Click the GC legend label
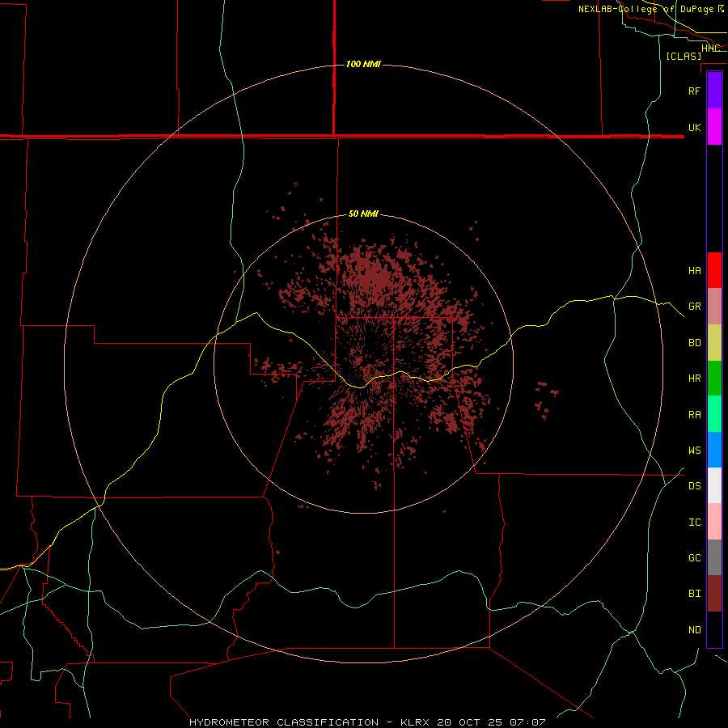 694,558
